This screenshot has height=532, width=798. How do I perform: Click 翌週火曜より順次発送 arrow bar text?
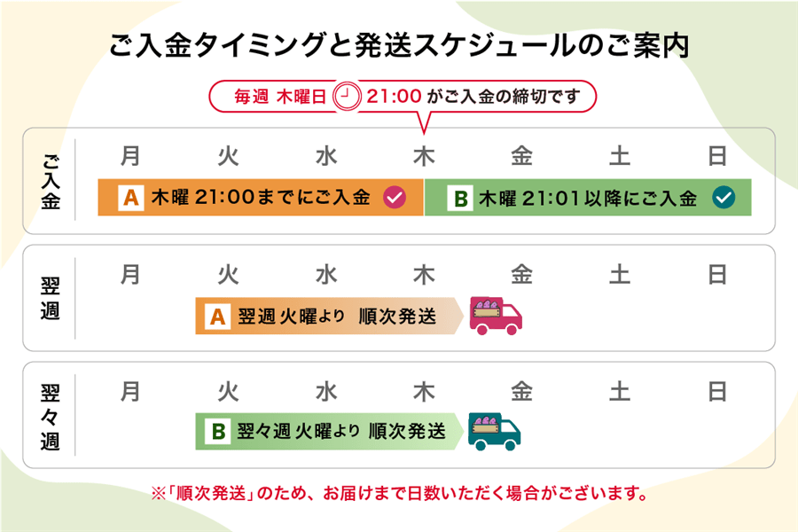(x=337, y=317)
